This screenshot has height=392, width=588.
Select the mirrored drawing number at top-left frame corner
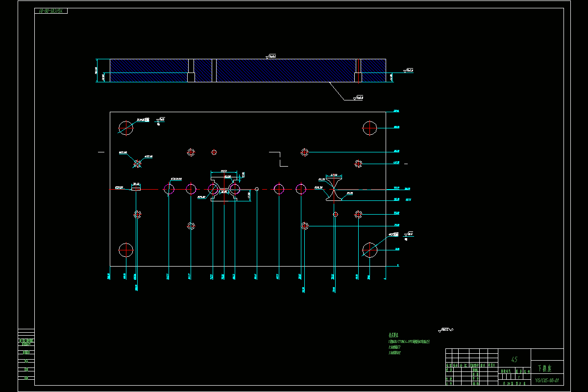click(51, 11)
